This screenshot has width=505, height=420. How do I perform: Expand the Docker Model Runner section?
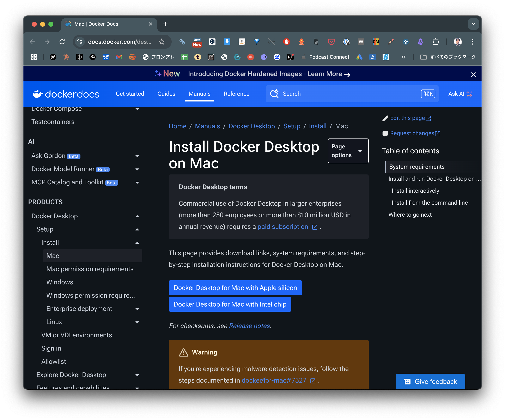(137, 169)
